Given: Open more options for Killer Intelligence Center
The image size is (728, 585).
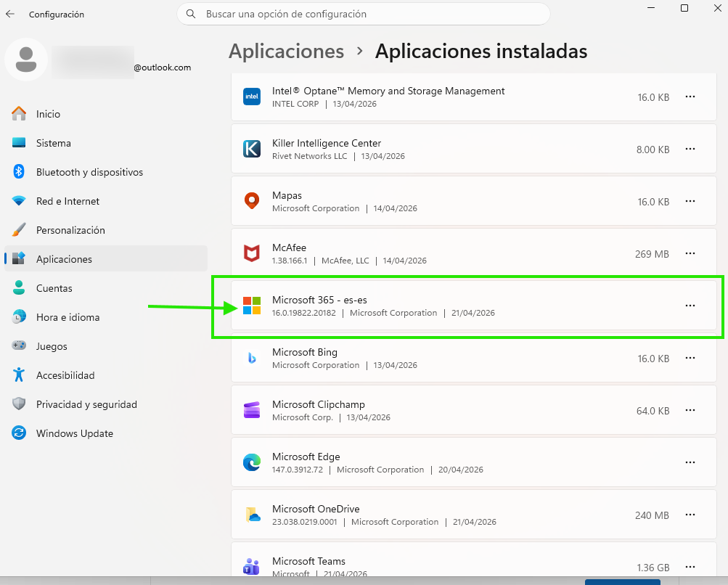Looking at the screenshot, I should pos(690,149).
